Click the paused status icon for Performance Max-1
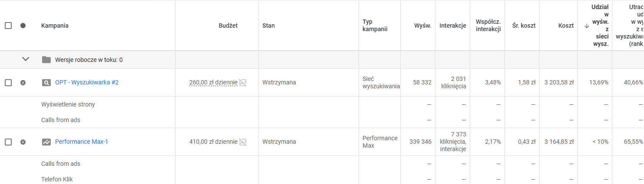The width and height of the screenshot is (644, 184). coord(23,142)
